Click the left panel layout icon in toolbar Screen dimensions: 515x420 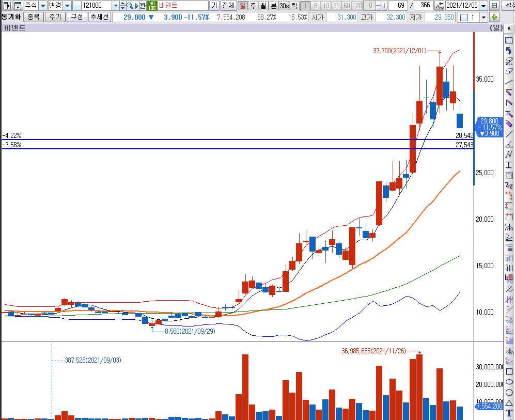pos(7,5)
